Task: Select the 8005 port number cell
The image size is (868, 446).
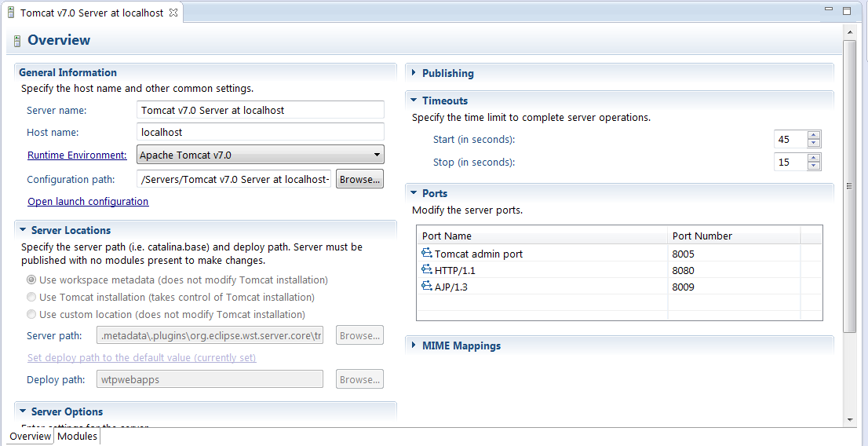Action: [x=734, y=254]
